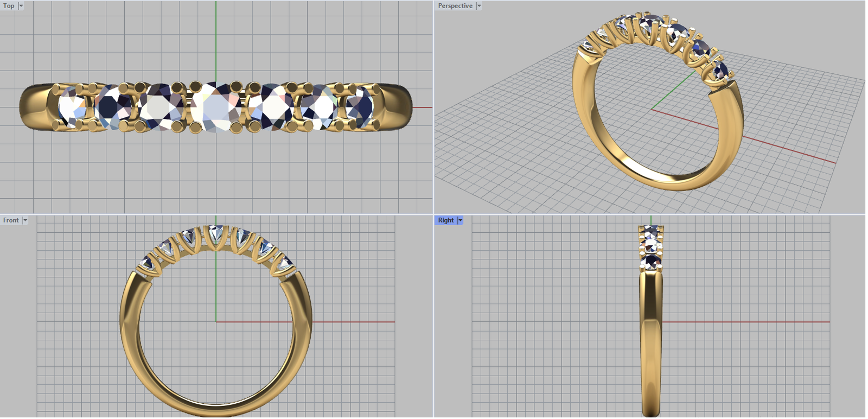
Task: Activate the Top viewport title label
Action: [9, 6]
